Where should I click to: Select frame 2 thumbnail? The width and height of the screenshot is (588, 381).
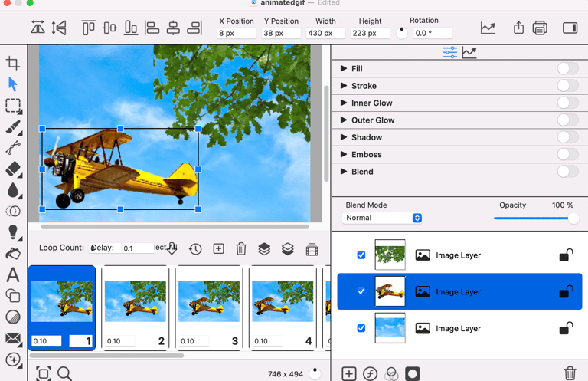pos(136,308)
